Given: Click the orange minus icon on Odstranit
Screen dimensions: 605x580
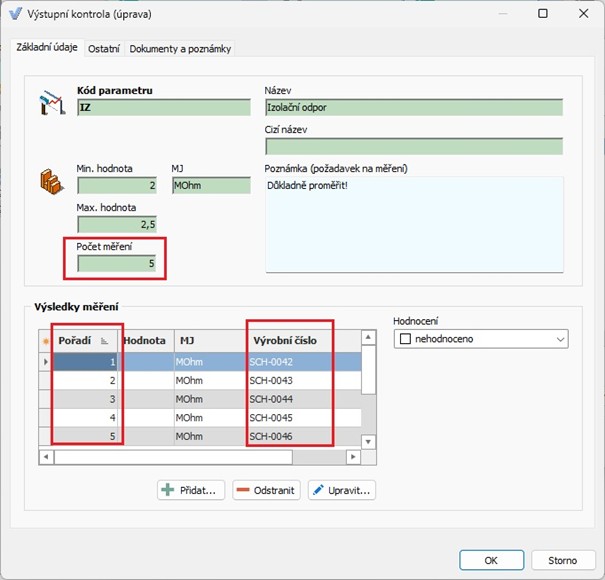Looking at the screenshot, I should (x=243, y=490).
